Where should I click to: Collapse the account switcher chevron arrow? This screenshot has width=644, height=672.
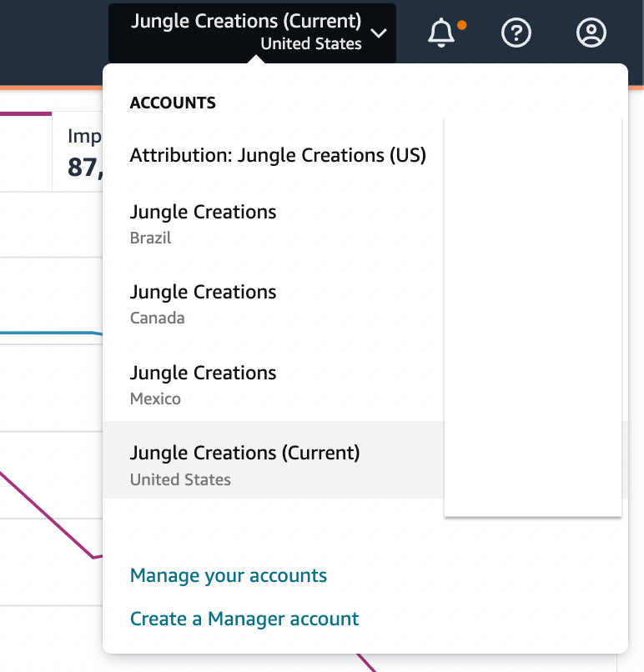point(379,33)
